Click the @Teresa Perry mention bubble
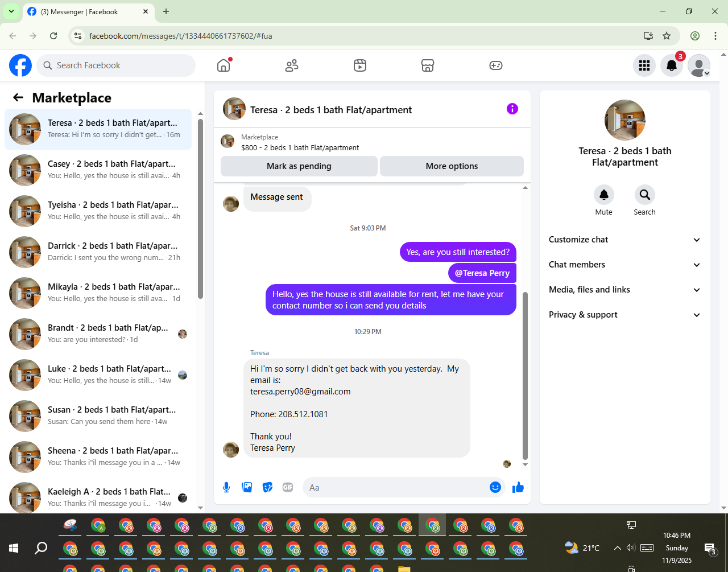Screen dimensions: 728x572 (482, 273)
